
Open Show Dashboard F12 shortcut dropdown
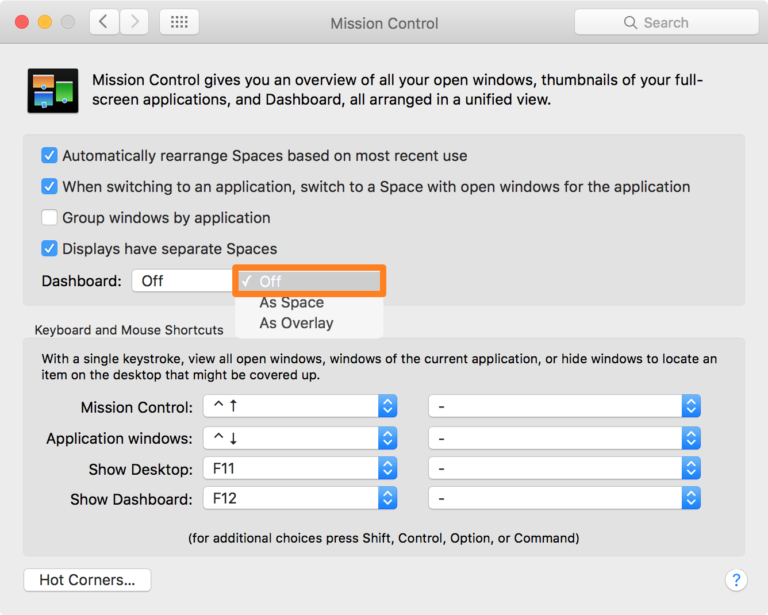[x=300, y=498]
